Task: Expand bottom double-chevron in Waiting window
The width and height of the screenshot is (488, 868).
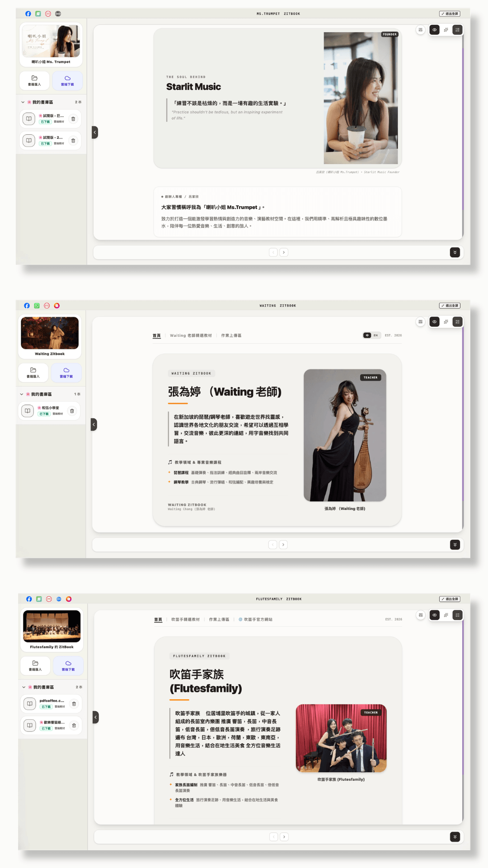Action: tap(455, 545)
